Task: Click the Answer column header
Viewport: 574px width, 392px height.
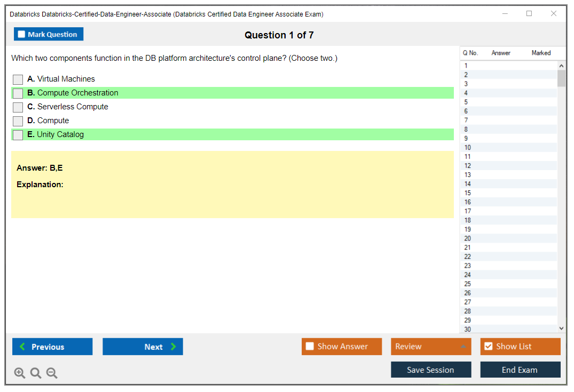Action: point(501,53)
